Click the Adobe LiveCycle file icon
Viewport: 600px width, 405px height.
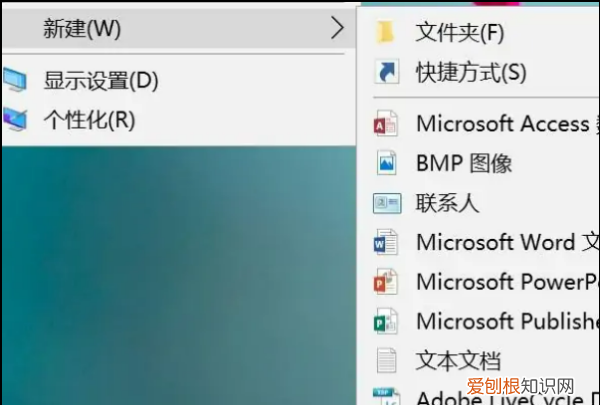(x=386, y=397)
